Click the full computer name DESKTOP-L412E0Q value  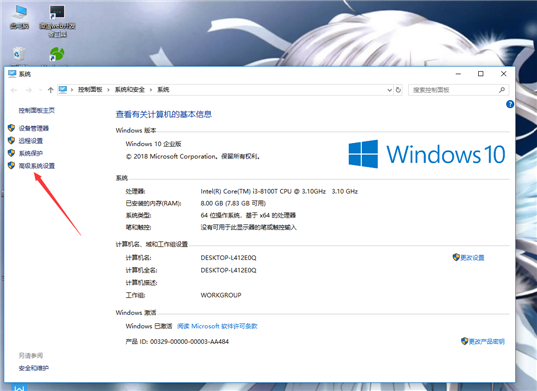[x=228, y=270]
